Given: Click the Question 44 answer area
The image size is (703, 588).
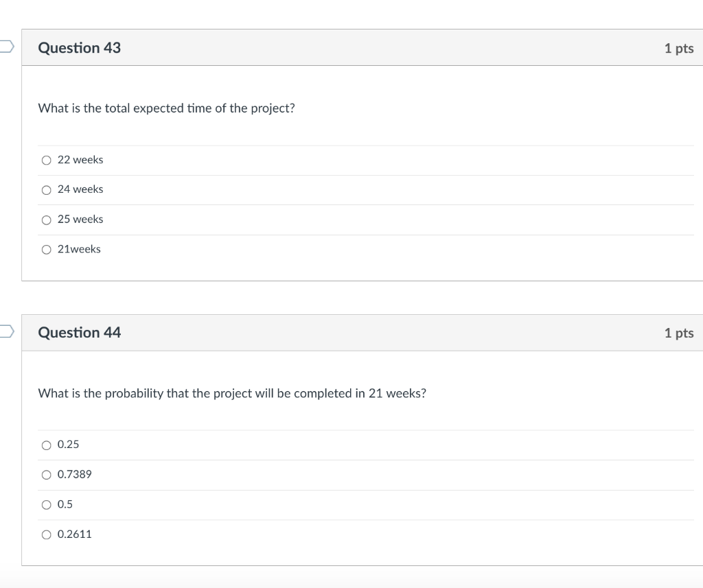Looking at the screenshot, I should point(343,489).
